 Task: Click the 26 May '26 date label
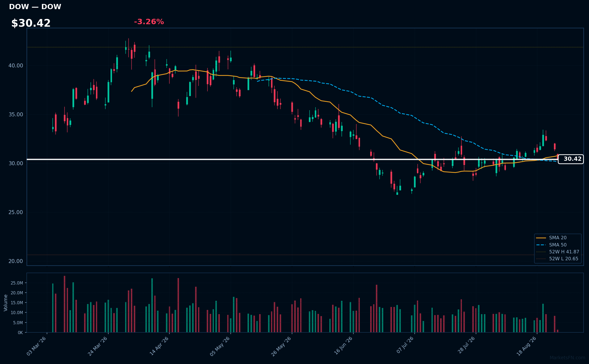[x=281, y=346]
